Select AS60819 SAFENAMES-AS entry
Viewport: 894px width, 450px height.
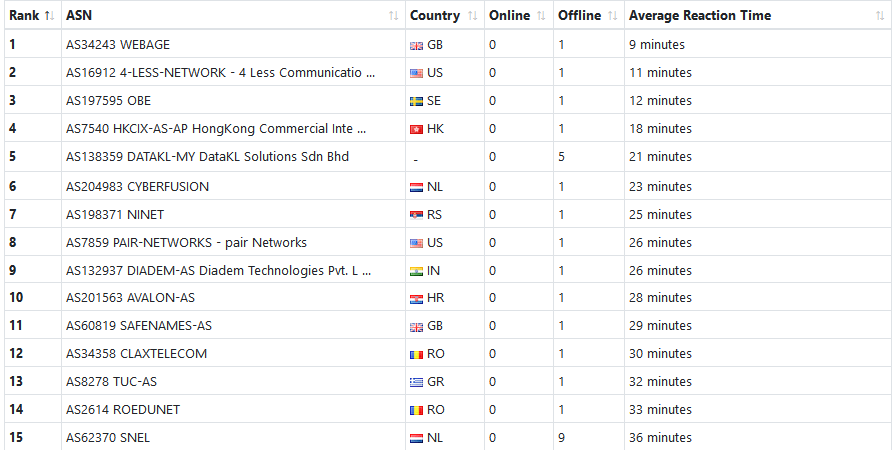point(139,326)
